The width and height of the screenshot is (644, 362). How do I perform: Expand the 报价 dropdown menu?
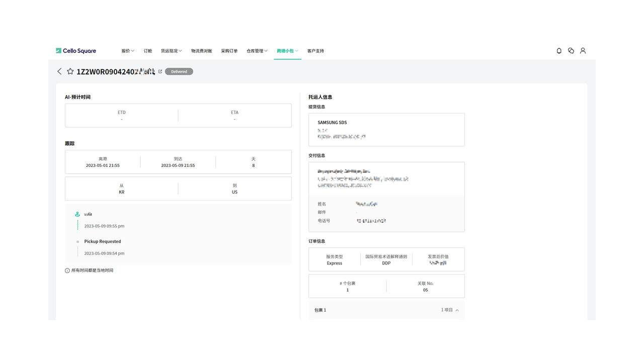(x=128, y=51)
